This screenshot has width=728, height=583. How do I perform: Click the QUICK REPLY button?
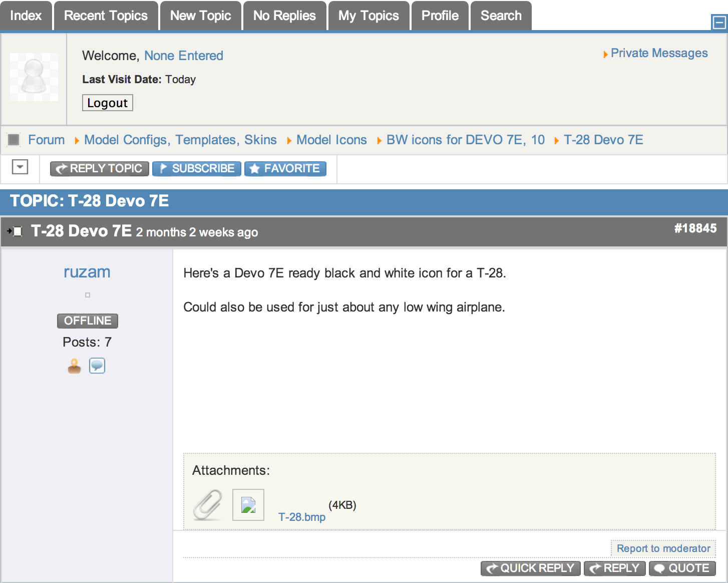(x=531, y=568)
